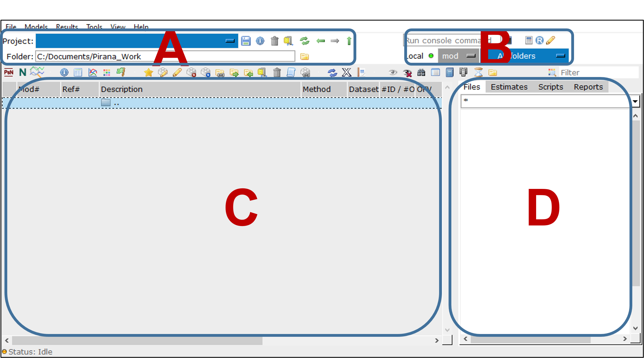Click the folder with green right arrow icon
The width and height of the screenshot is (644, 358).
[234, 73]
